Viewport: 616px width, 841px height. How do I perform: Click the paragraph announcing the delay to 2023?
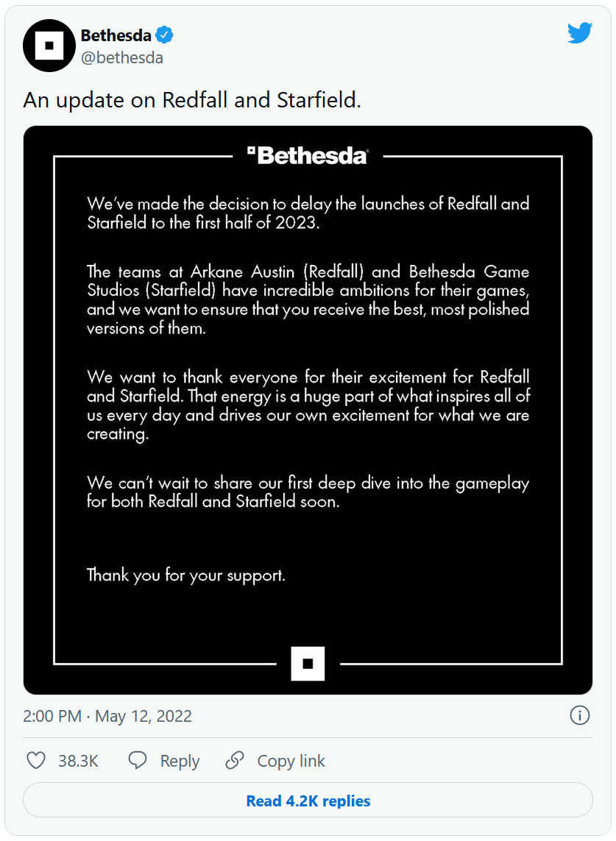pos(308,213)
